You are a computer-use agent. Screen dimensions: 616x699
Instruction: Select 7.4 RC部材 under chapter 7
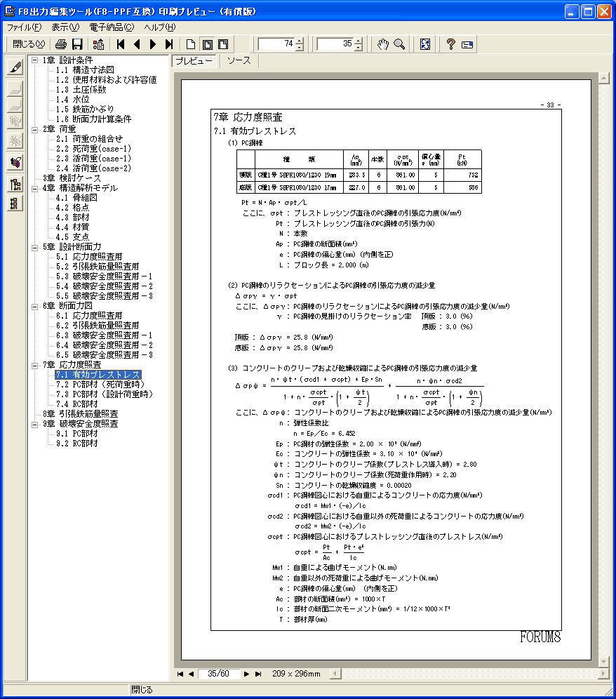[x=76, y=404]
